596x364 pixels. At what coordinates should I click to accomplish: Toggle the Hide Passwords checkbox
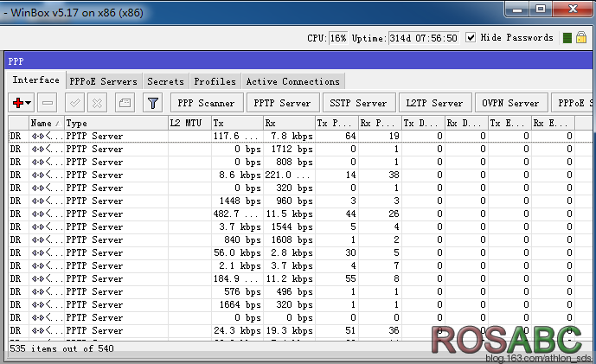click(471, 37)
